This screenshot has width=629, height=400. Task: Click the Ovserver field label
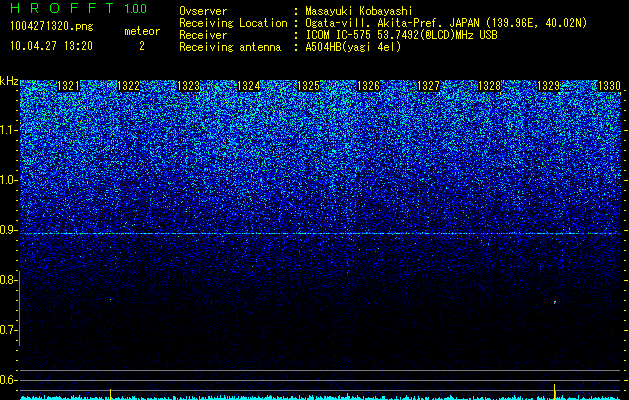tap(203, 11)
